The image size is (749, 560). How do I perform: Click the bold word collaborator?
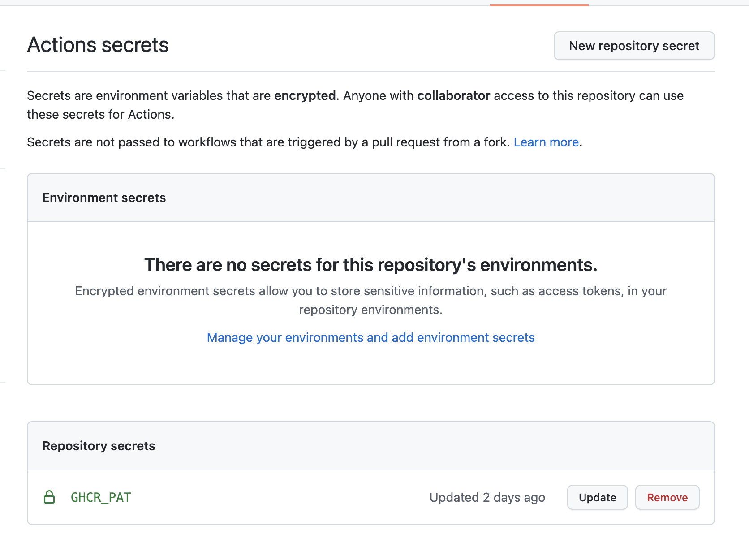(453, 95)
